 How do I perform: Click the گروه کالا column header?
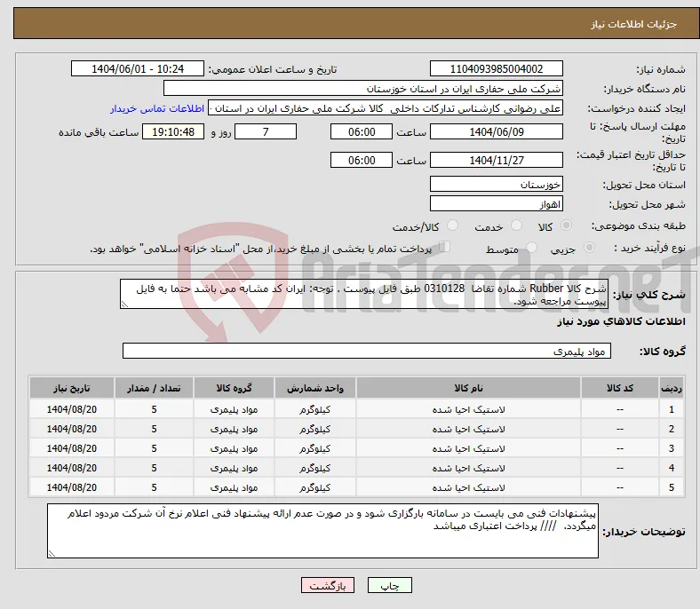tap(234, 388)
